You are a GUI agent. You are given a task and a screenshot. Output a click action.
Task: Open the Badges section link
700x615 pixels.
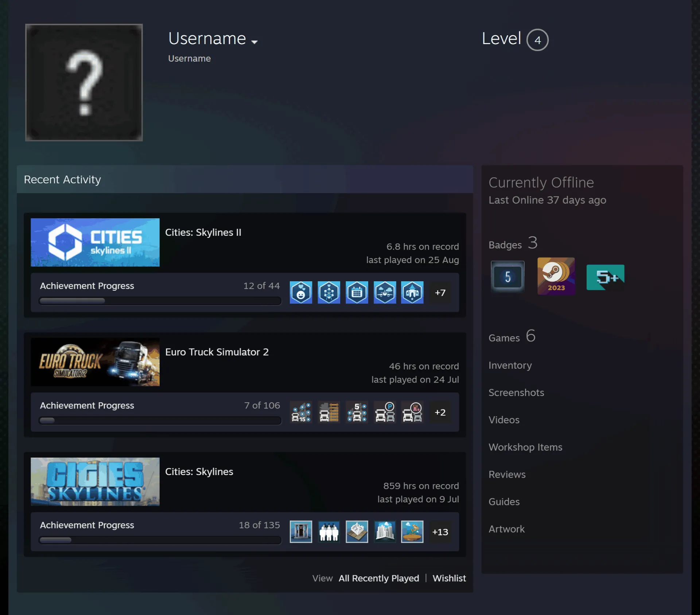coord(513,243)
